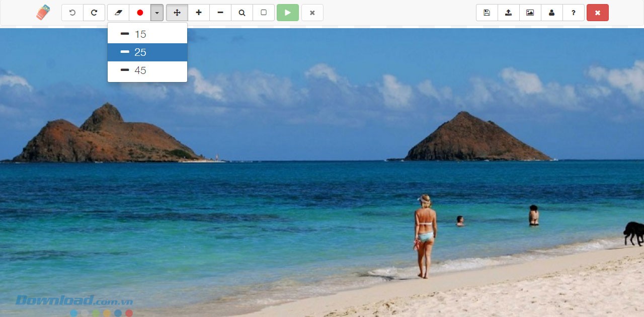Click the undo arrow button
Viewport: 644px width, 317px height.
[72, 13]
